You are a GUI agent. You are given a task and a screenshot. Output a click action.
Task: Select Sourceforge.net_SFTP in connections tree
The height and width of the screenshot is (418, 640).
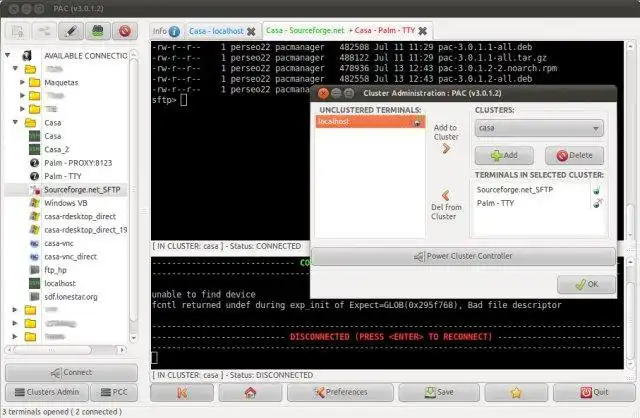(x=82, y=190)
